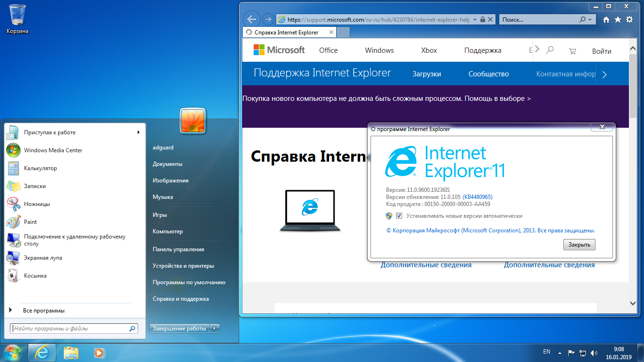Stop page loading with the X in address bar
The width and height of the screenshot is (644, 362).
(x=490, y=20)
